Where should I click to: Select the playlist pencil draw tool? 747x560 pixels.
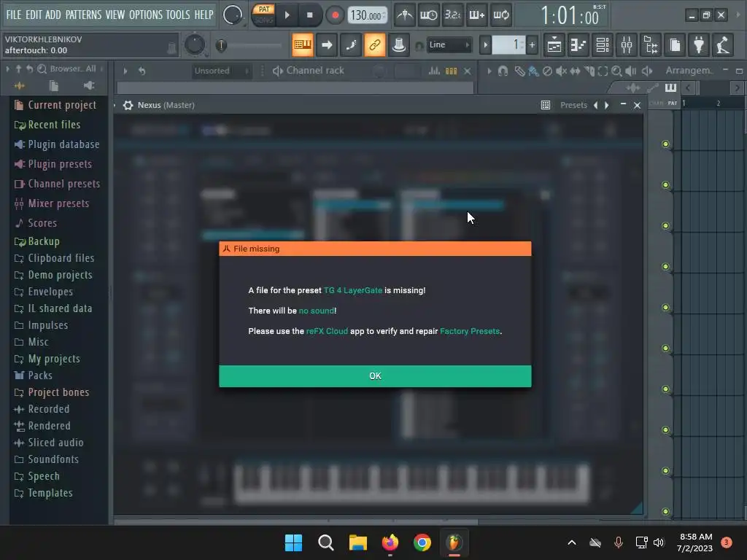(x=519, y=71)
